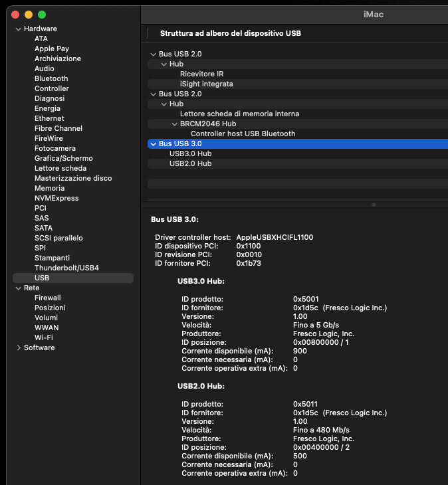Collapse the first Bus USB 2.0 entry
Screen dimensions: 448x485
pyautogui.click(x=154, y=54)
